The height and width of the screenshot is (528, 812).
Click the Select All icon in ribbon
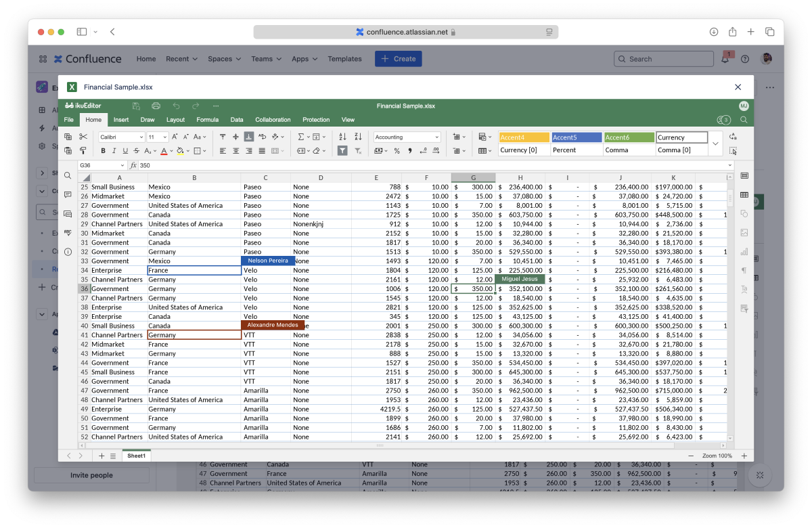point(733,151)
